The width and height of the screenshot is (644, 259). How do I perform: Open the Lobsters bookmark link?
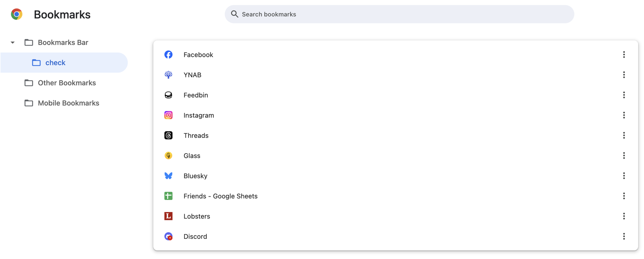(396, 216)
